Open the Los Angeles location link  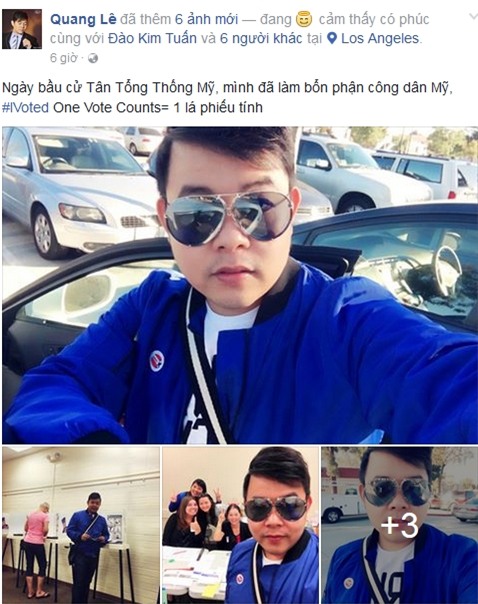[380, 39]
